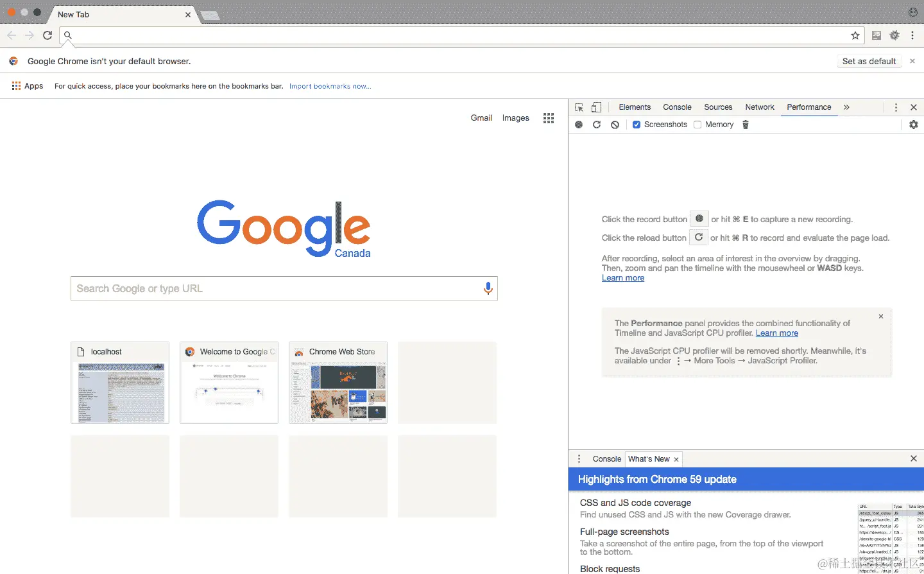Dismiss the default browser infobar
Image resolution: width=924 pixels, height=574 pixels.
point(912,61)
